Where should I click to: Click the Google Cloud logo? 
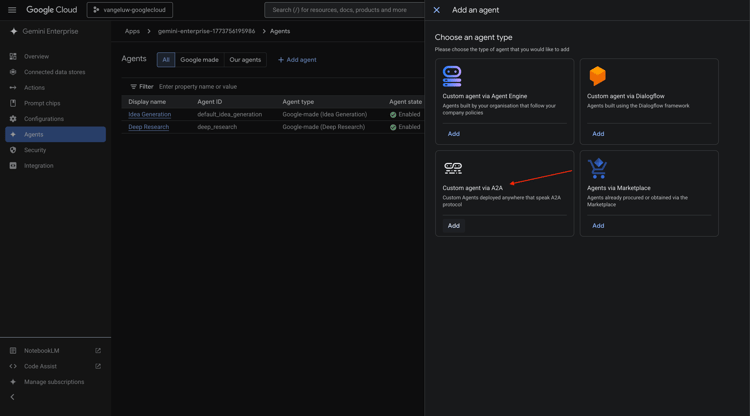click(x=51, y=10)
